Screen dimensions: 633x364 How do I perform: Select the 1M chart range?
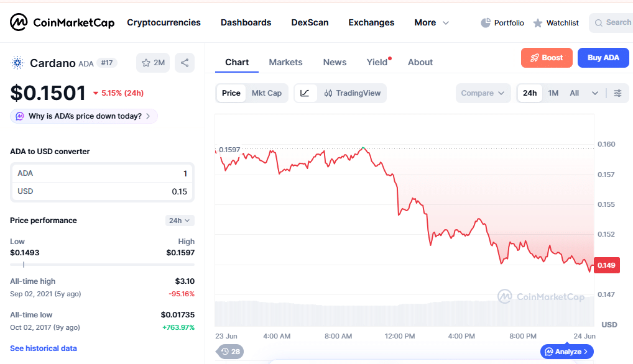coord(553,93)
